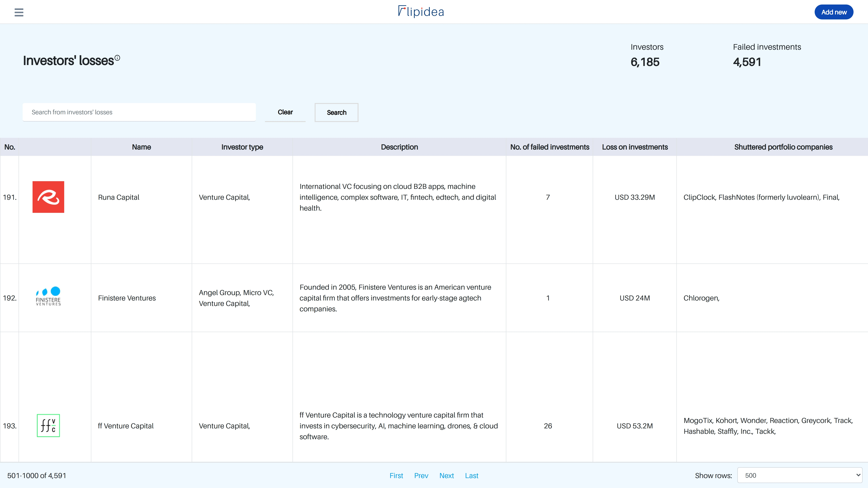Click the ff Venture Capital logo
The height and width of the screenshot is (488, 868).
pos(48,426)
